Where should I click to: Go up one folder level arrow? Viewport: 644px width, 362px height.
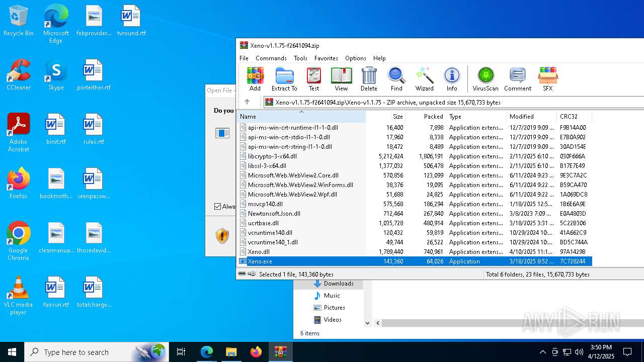[x=247, y=102]
